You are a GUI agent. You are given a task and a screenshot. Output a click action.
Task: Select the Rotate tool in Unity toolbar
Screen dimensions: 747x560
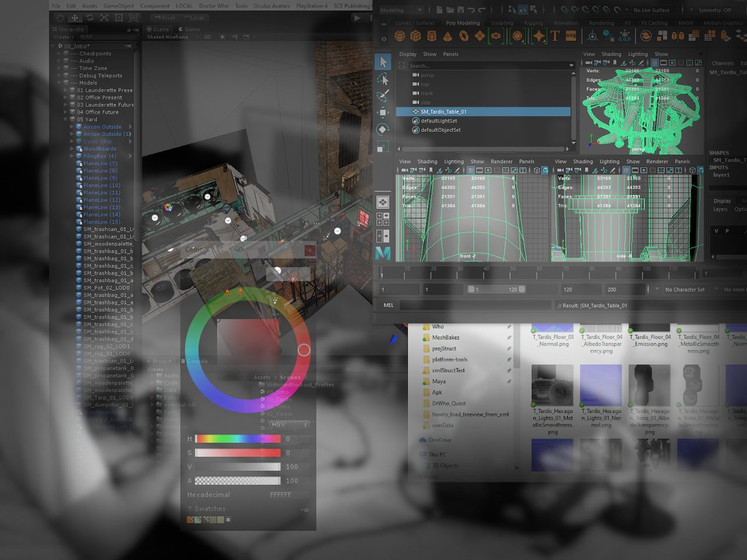(90, 18)
